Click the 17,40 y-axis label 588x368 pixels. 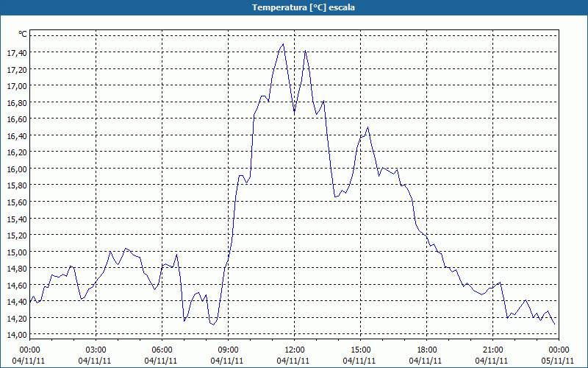coord(17,53)
